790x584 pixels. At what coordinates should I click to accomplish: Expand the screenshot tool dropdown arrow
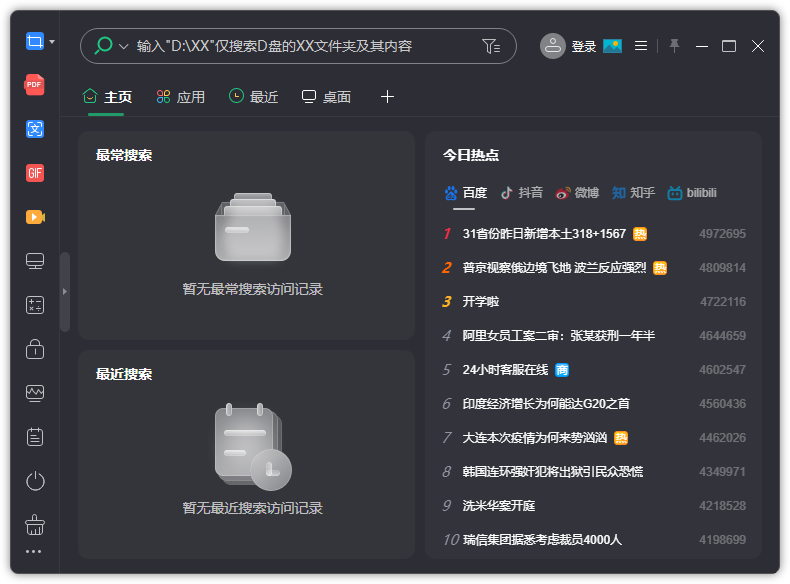click(x=52, y=42)
